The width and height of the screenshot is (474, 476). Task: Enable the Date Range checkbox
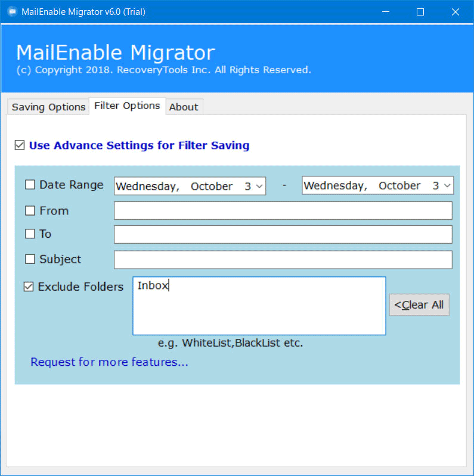(30, 185)
